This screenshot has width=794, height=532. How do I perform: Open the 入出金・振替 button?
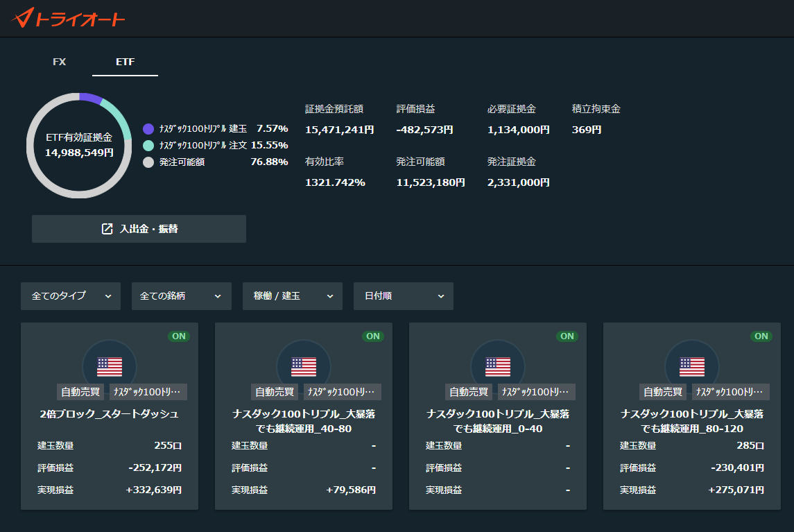point(139,229)
